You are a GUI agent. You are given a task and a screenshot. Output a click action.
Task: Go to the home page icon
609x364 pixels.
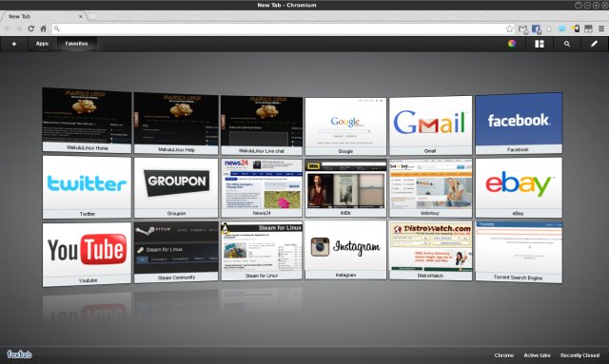44,29
